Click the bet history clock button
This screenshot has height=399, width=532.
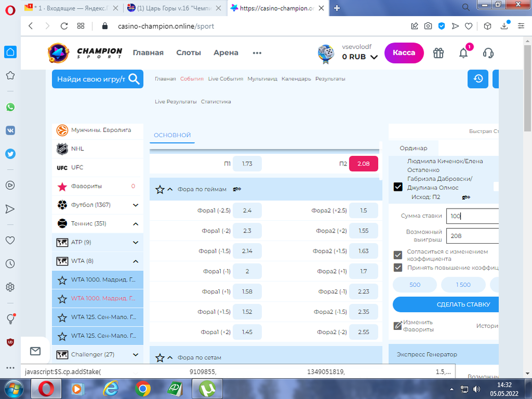pyautogui.click(x=478, y=79)
